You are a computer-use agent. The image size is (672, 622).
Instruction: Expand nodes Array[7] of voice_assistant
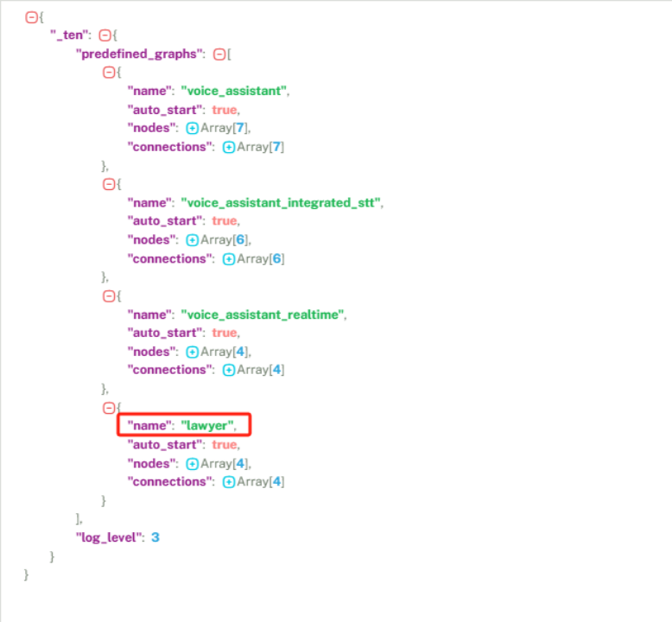tap(192, 128)
